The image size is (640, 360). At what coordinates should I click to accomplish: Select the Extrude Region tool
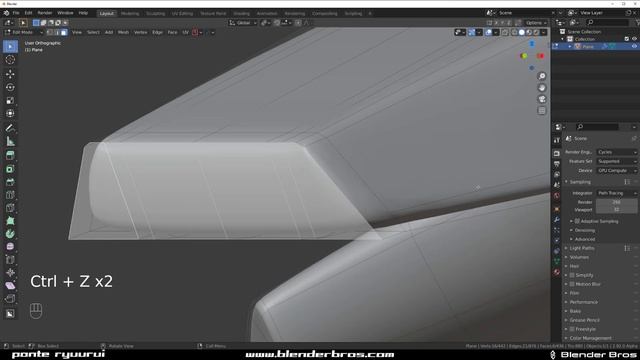click(10, 156)
